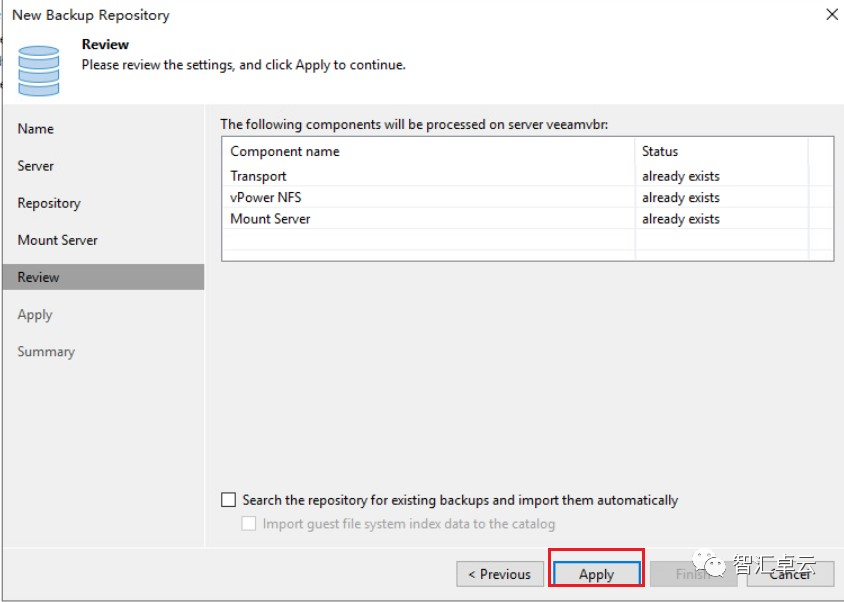Close the New Backup Repository dialog
The height and width of the screenshot is (602, 844).
click(x=832, y=15)
